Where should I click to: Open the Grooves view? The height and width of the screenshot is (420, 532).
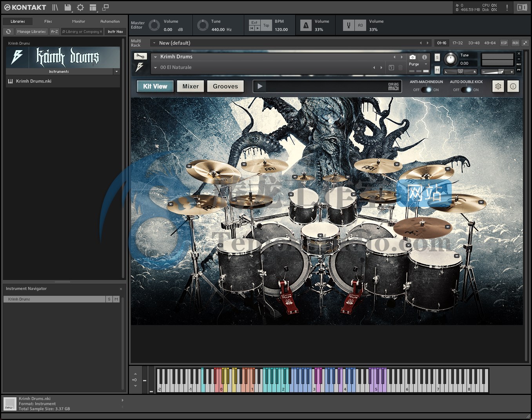click(225, 86)
